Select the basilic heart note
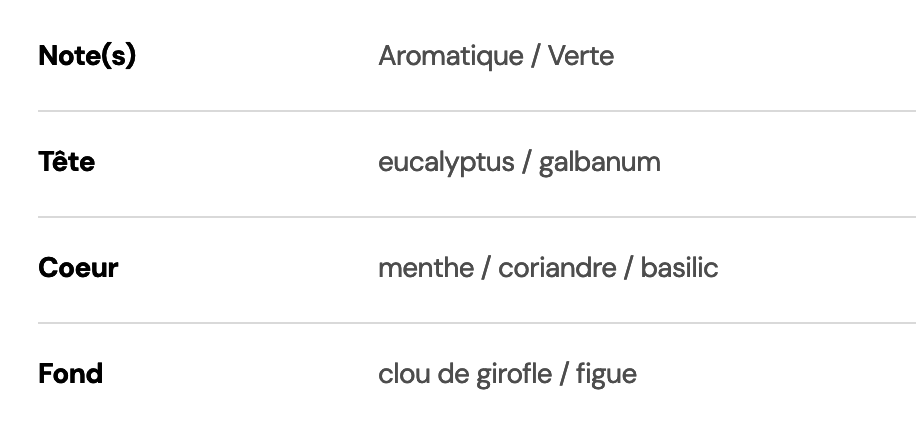 tap(679, 268)
